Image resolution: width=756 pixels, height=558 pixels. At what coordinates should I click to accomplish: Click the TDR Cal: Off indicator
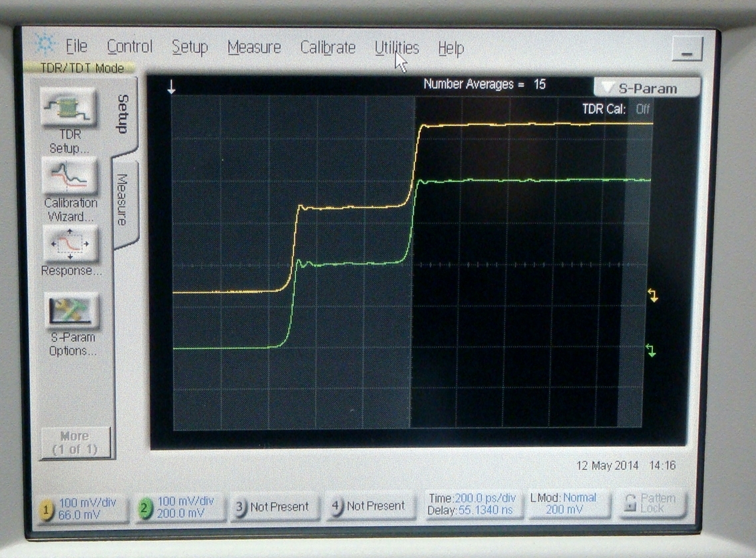pyautogui.click(x=616, y=109)
